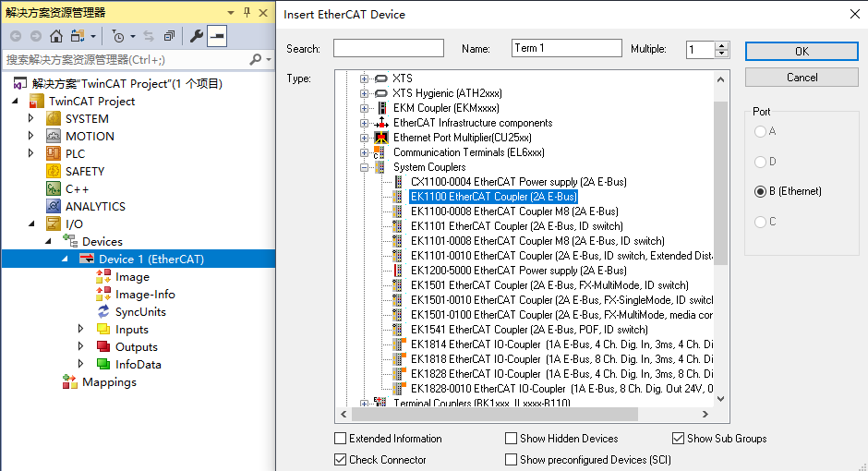
Task: Expand the SYSTEM node in Solution Explorer
Action: coord(31,118)
